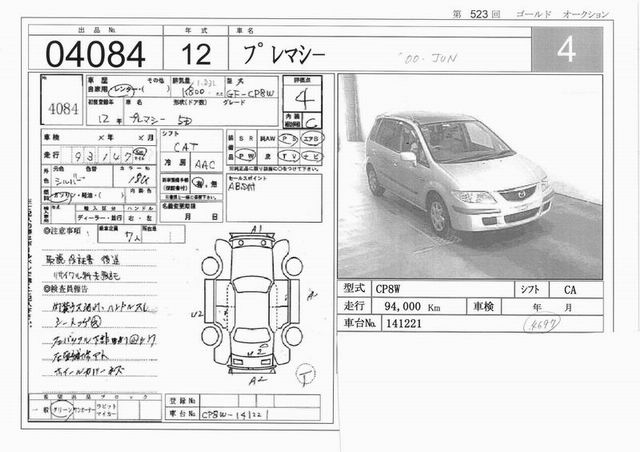Click the SR sunroof equipment label
The height and width of the screenshot is (452, 640).
[x=246, y=139]
